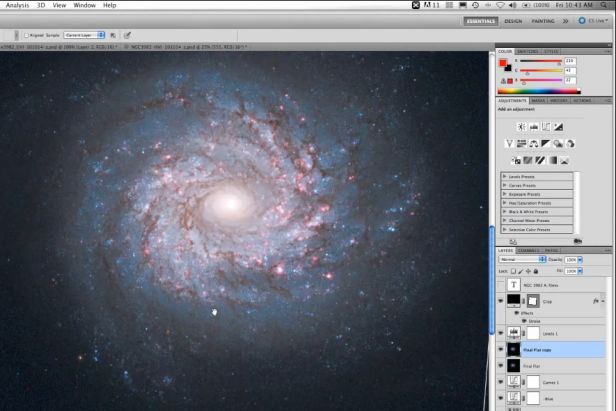Open the Fill slider dropdown arrow
Screen dimensions: 616x411
tap(580, 271)
